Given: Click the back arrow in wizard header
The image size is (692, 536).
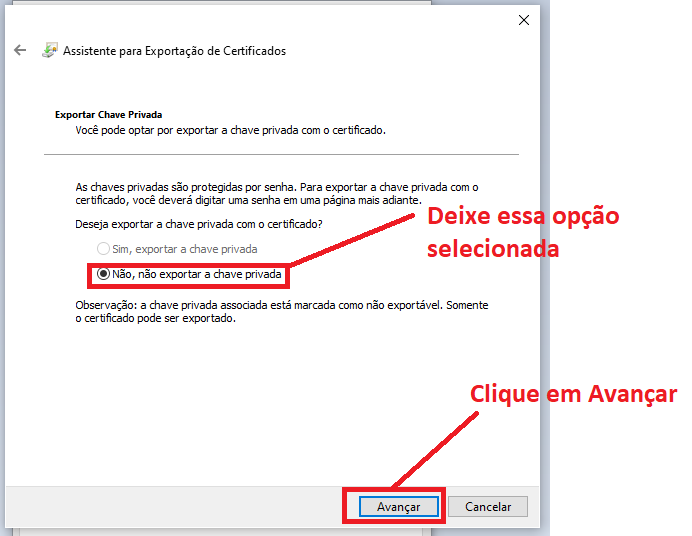Looking at the screenshot, I should coord(20,50).
